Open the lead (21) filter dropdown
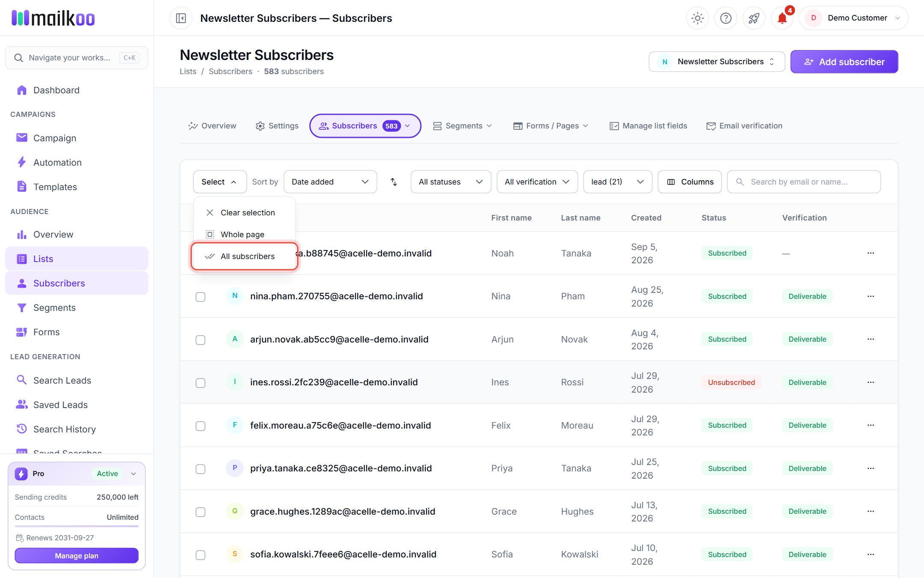Image resolution: width=924 pixels, height=578 pixels. pyautogui.click(x=618, y=182)
